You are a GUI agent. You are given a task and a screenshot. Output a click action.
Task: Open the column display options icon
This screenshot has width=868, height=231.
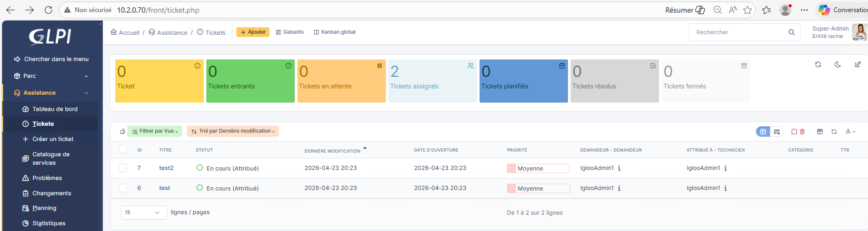pos(820,132)
